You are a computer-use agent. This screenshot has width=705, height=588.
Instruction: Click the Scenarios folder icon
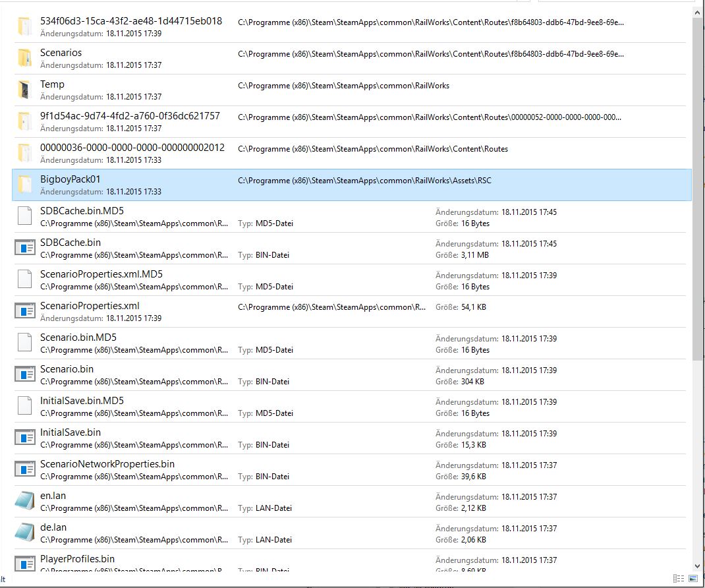point(25,58)
